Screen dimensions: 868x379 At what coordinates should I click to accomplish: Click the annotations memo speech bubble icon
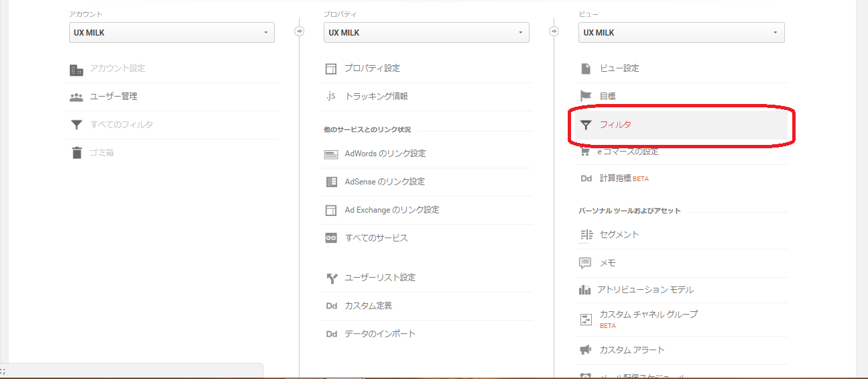click(x=585, y=263)
